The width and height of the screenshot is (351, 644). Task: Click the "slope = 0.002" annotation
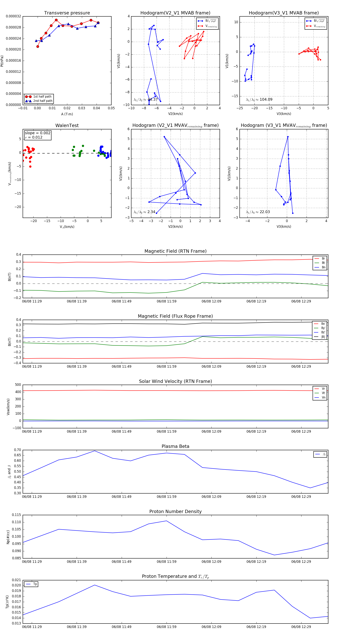[x=37, y=133]
